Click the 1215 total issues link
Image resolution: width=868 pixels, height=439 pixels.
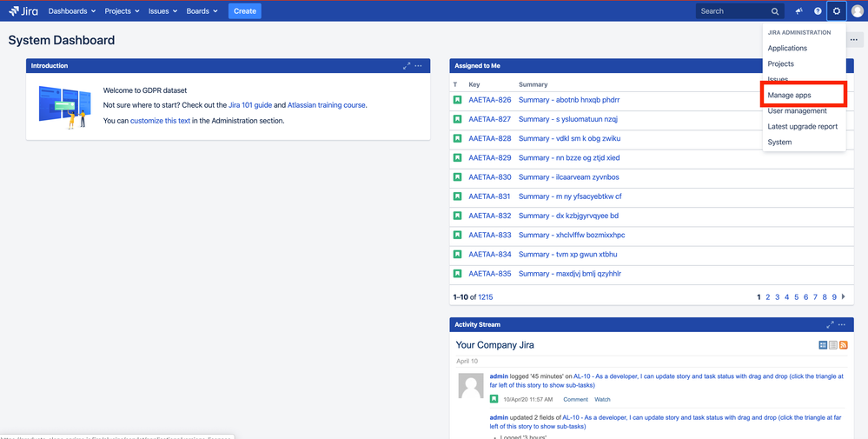486,296
